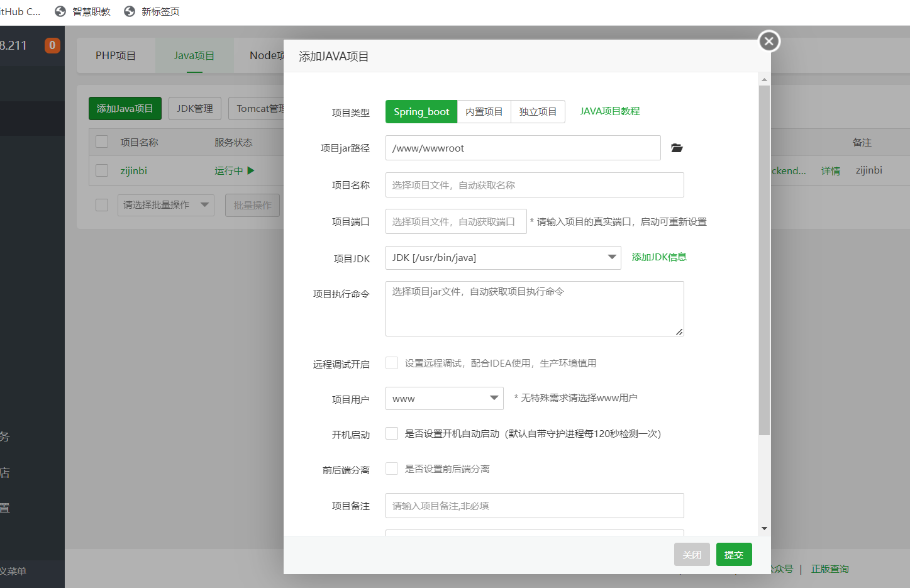The width and height of the screenshot is (910, 588).
Task: Select the checkbox for zijinbi project row
Action: point(102,170)
